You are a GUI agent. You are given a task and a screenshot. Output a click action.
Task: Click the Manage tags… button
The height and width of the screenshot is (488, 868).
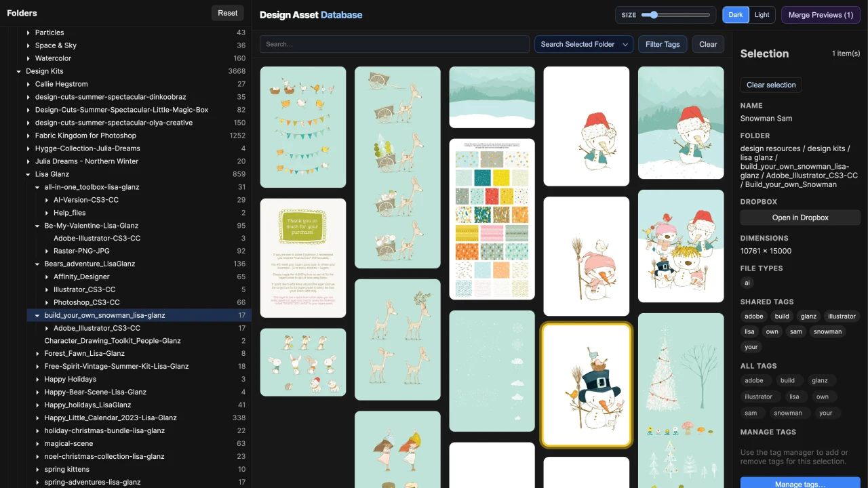click(x=800, y=484)
